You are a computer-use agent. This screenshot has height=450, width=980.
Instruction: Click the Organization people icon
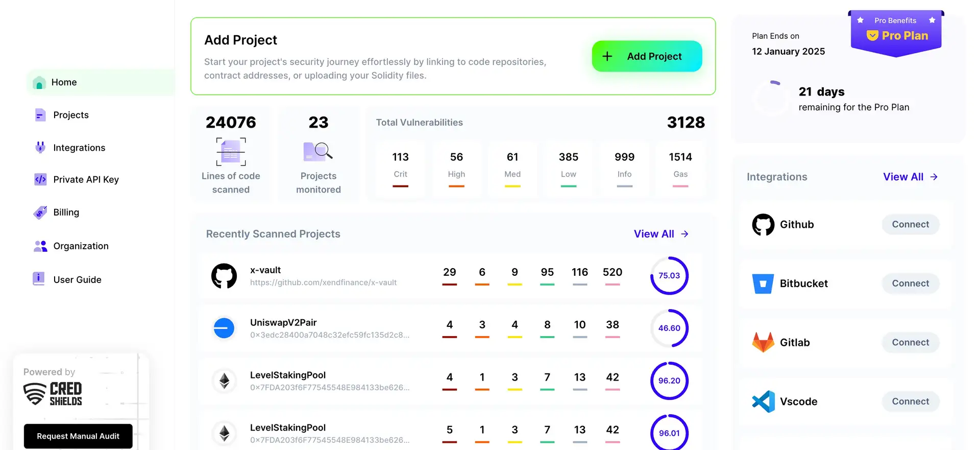(x=40, y=246)
